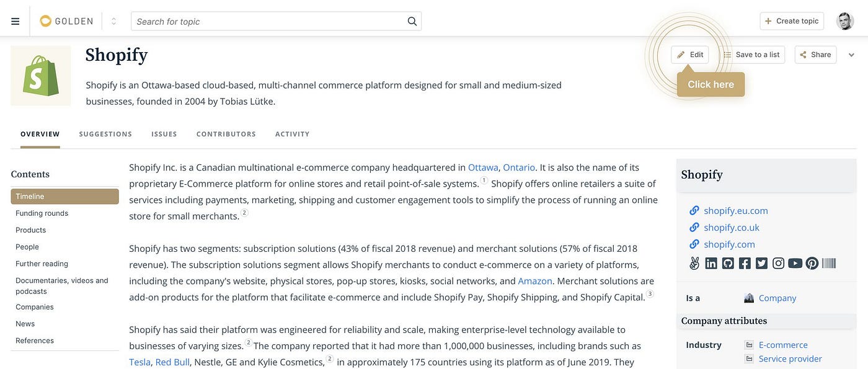Open the Tesla link
Screen dimensions: 868x369
pos(139,362)
